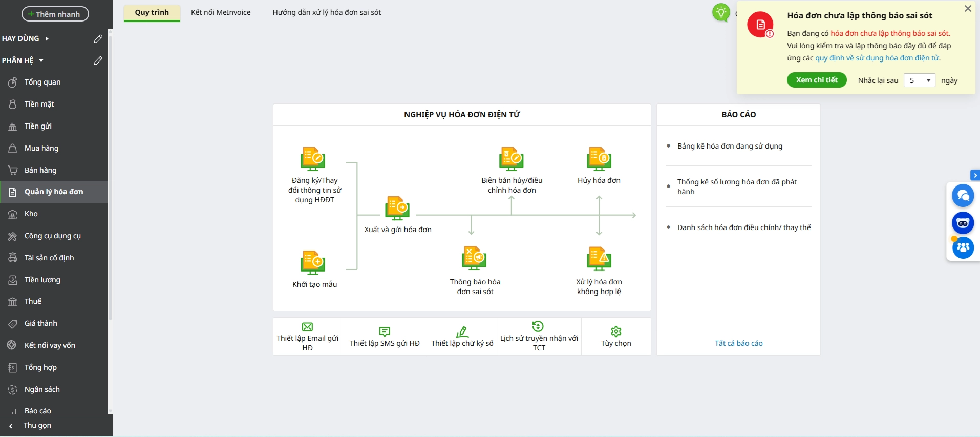Open Tùy chọn gear settings
The image size is (980, 437).
tap(616, 337)
